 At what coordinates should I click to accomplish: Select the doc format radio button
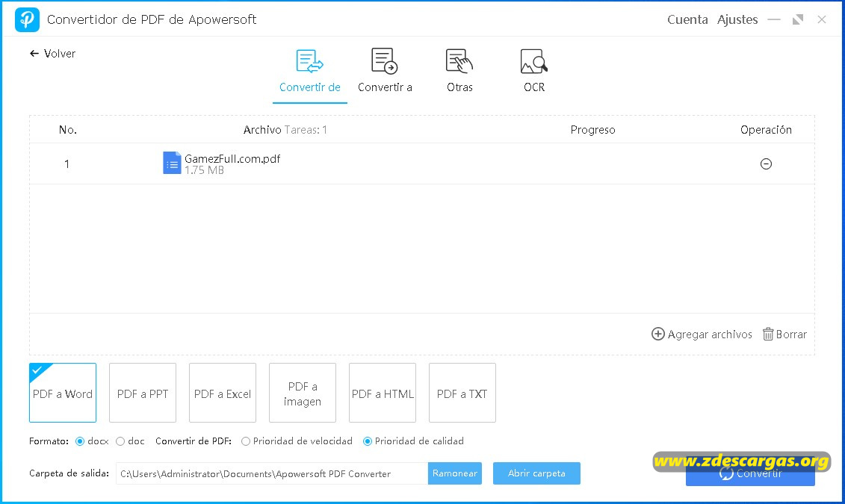120,441
